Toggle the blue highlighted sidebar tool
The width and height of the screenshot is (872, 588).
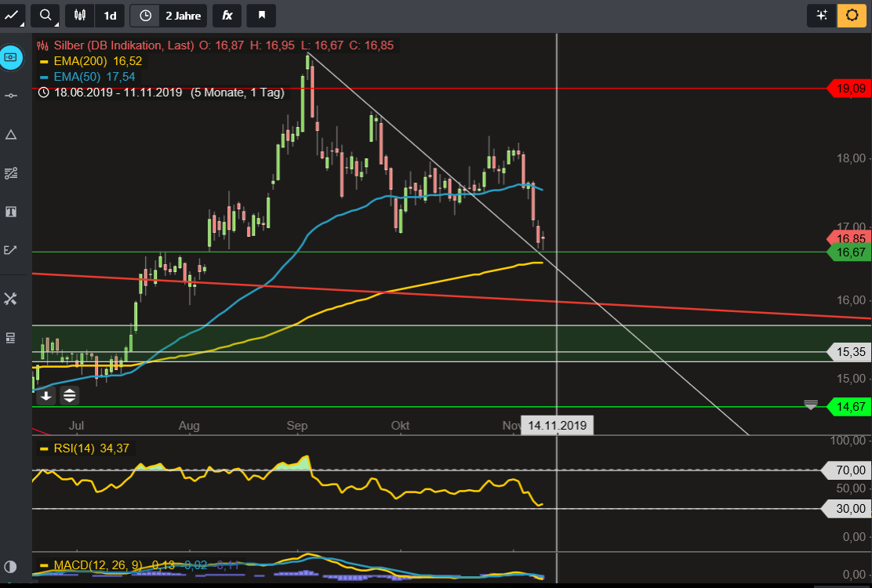[11, 57]
